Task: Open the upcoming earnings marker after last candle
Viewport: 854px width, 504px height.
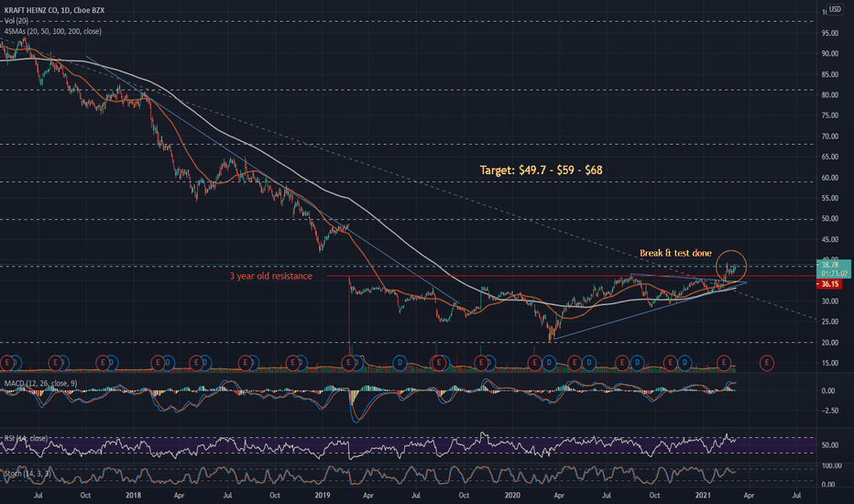Action: pos(767,362)
